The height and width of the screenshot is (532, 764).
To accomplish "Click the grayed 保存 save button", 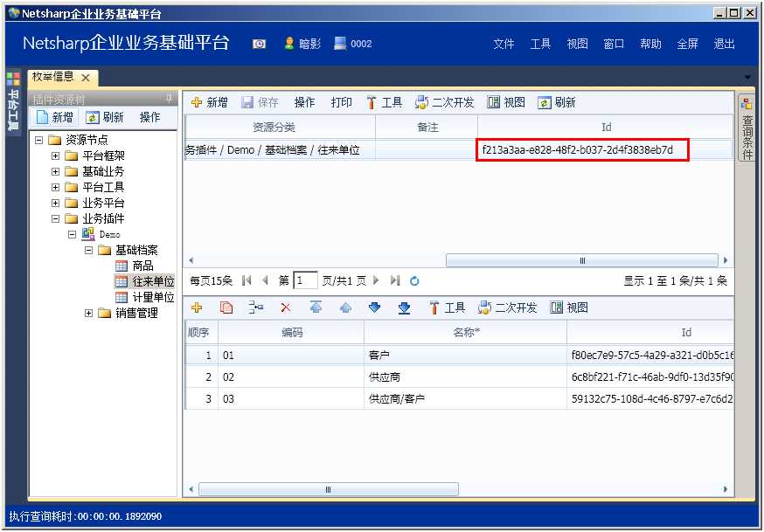I will point(260,102).
